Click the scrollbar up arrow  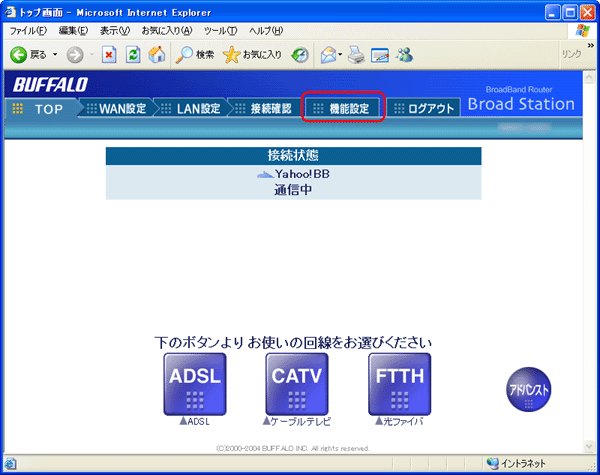[x=589, y=78]
